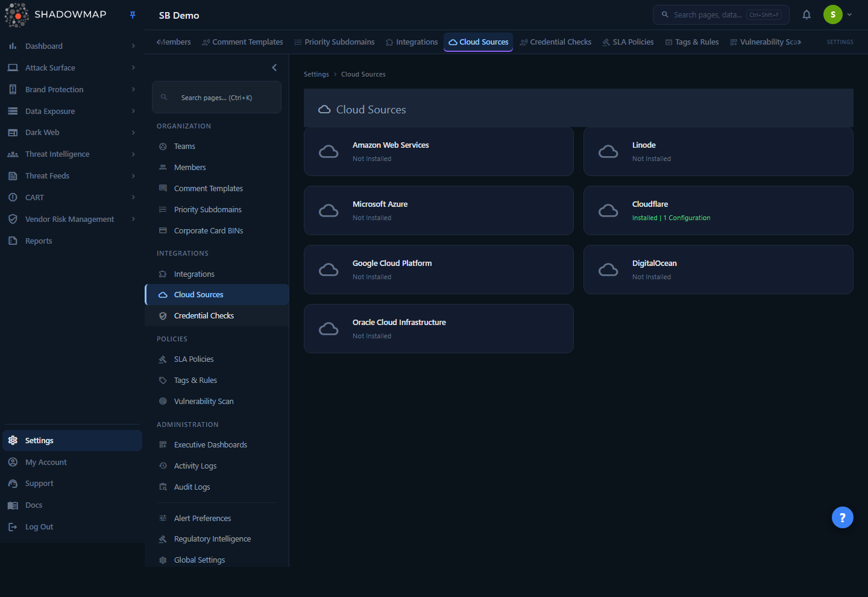Click the Data Exposure icon

pyautogui.click(x=13, y=111)
